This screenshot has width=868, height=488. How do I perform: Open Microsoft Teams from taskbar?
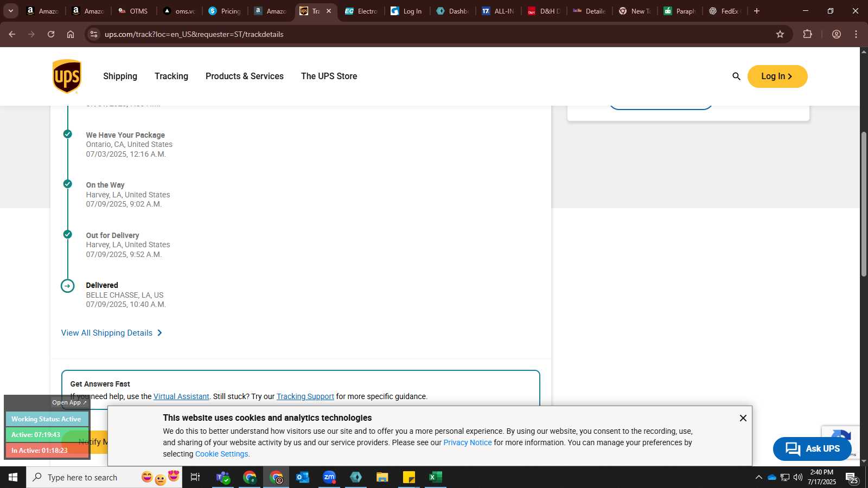pyautogui.click(x=222, y=477)
